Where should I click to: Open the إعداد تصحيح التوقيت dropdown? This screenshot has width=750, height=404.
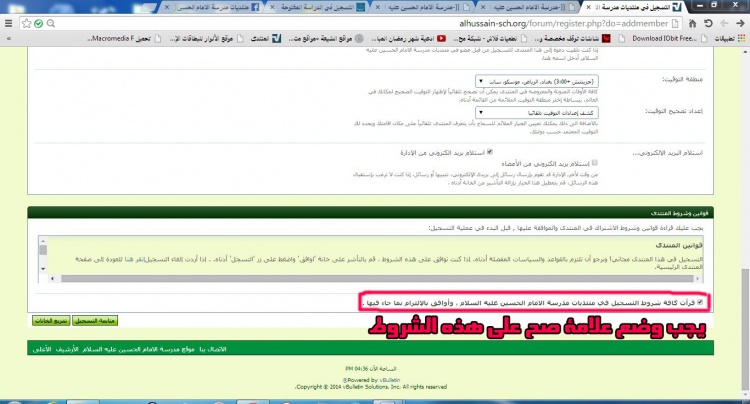(537, 113)
